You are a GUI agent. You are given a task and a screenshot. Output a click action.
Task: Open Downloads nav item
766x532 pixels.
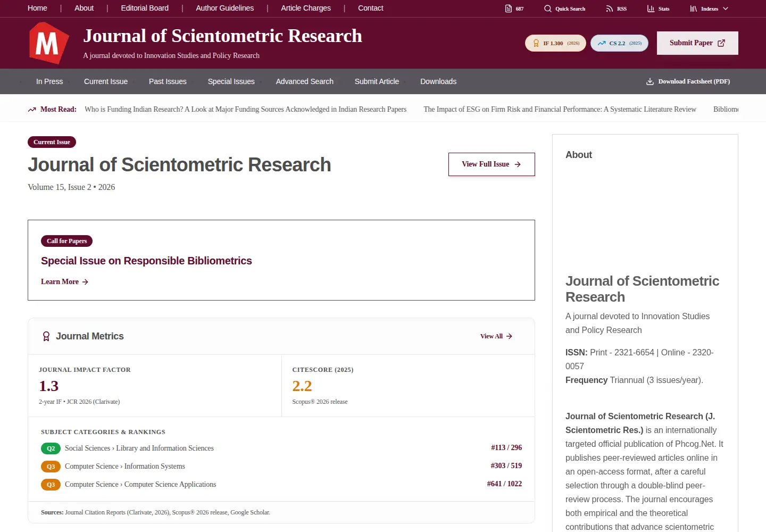point(438,81)
